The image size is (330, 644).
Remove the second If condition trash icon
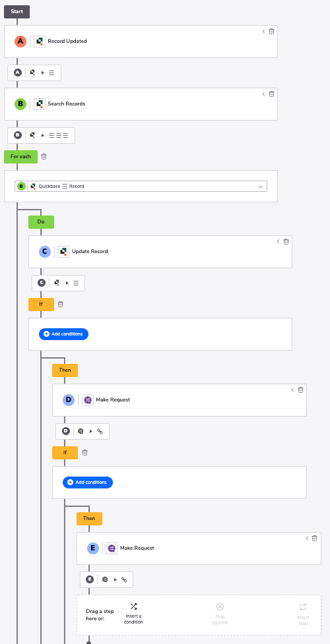pos(84,452)
